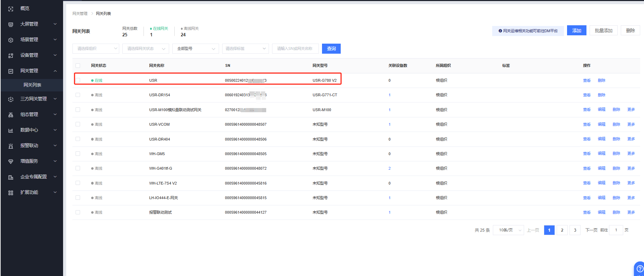Click the 场景管理 cube icon

pos(11,40)
